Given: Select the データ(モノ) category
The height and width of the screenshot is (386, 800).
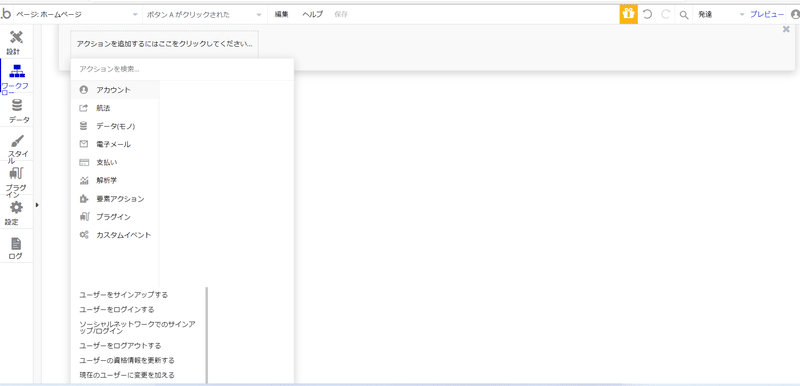Looking at the screenshot, I should [x=115, y=126].
